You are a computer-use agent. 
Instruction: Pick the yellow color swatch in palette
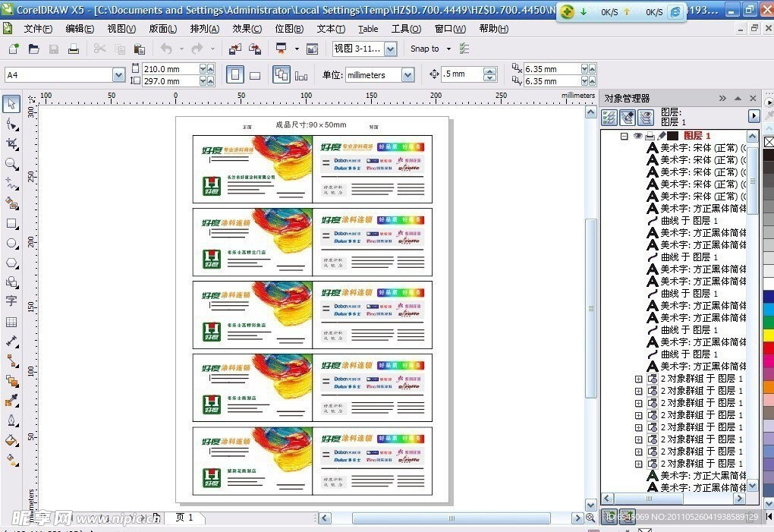769,335
